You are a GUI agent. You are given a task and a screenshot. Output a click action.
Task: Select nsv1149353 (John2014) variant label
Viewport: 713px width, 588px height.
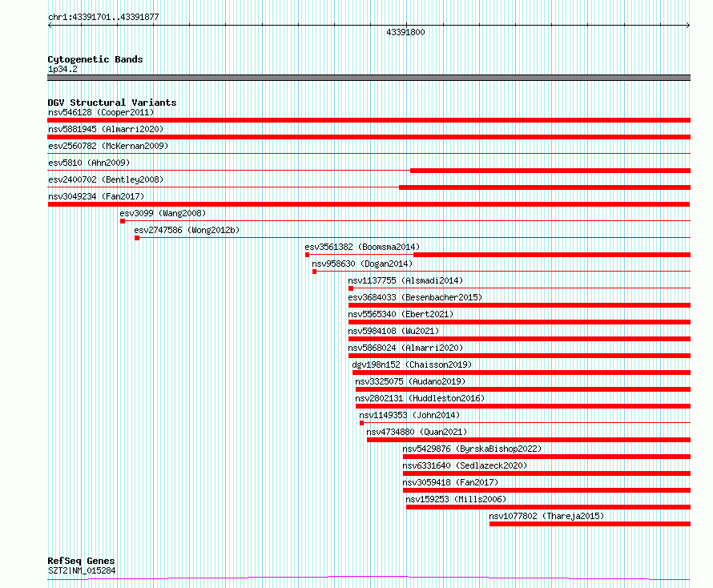pos(409,415)
